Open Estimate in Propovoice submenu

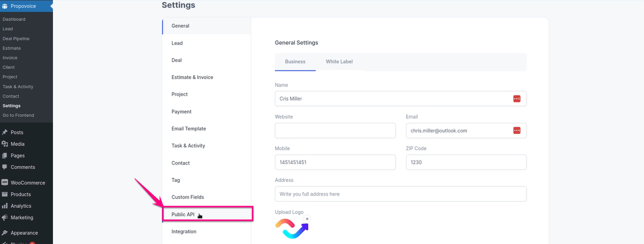coord(12,48)
